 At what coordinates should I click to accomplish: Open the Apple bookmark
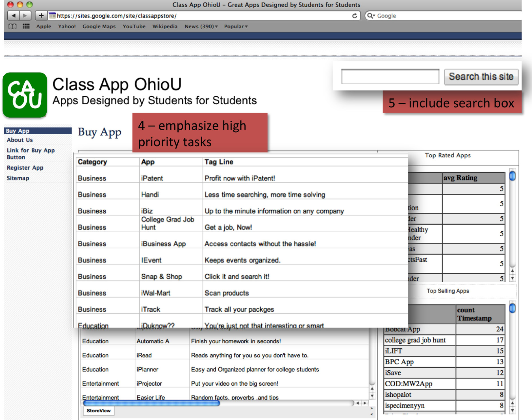click(x=44, y=26)
